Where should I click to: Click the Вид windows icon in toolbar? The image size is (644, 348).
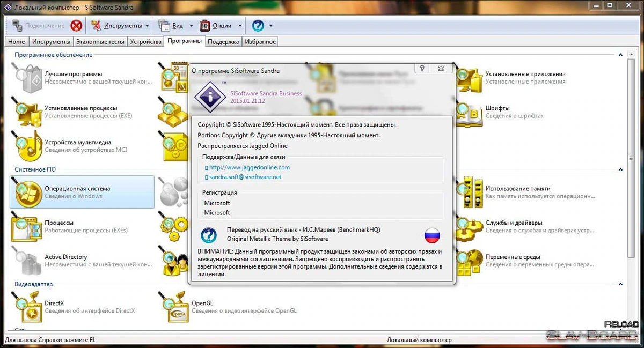(x=164, y=25)
